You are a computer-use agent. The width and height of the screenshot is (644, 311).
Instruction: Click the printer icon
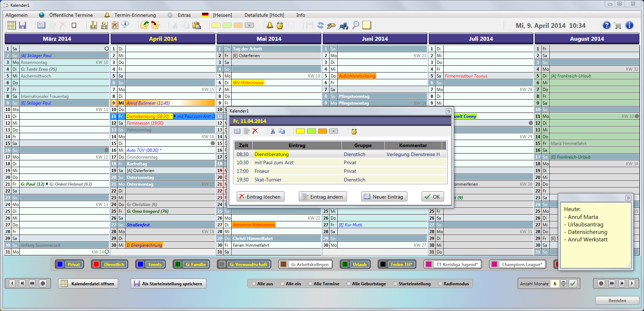343,26
